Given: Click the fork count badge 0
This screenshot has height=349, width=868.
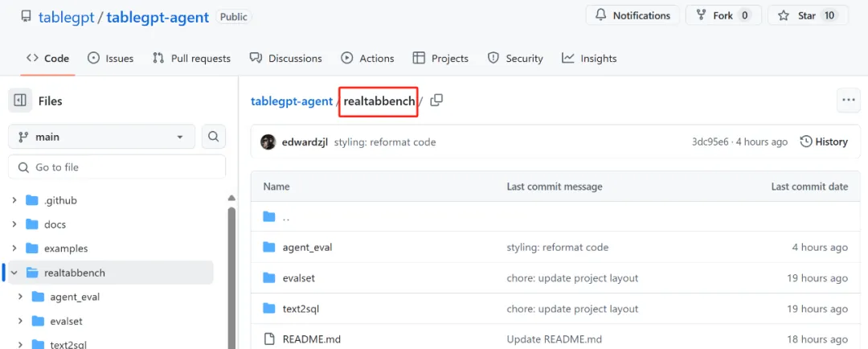Looking at the screenshot, I should 744,15.
